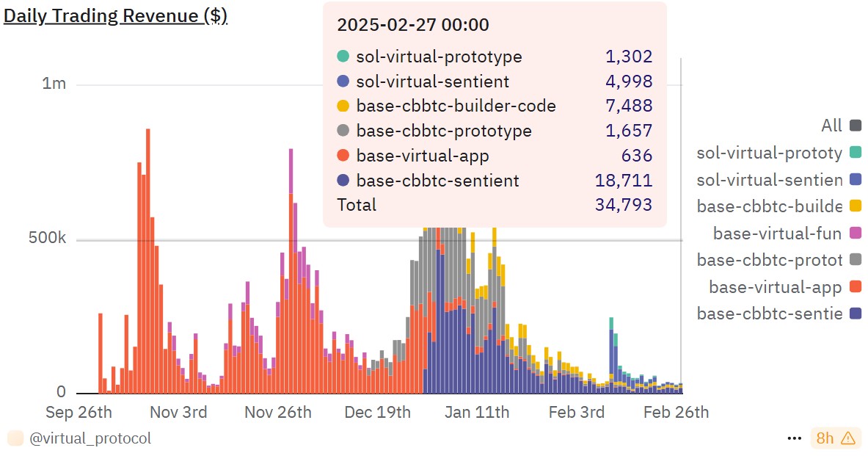Hide the gray base-cbbtc-prototype legend series
This screenshot has width=868, height=456.
(778, 260)
